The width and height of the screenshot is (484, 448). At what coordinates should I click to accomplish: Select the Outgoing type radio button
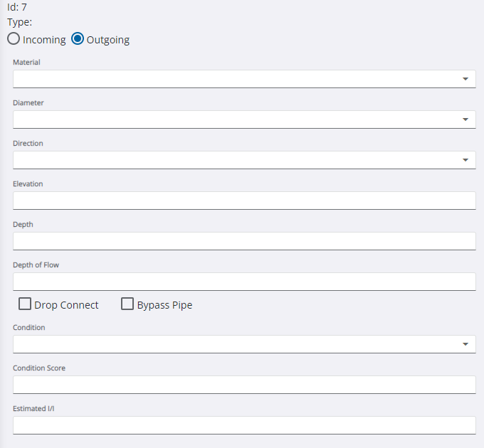(x=78, y=39)
